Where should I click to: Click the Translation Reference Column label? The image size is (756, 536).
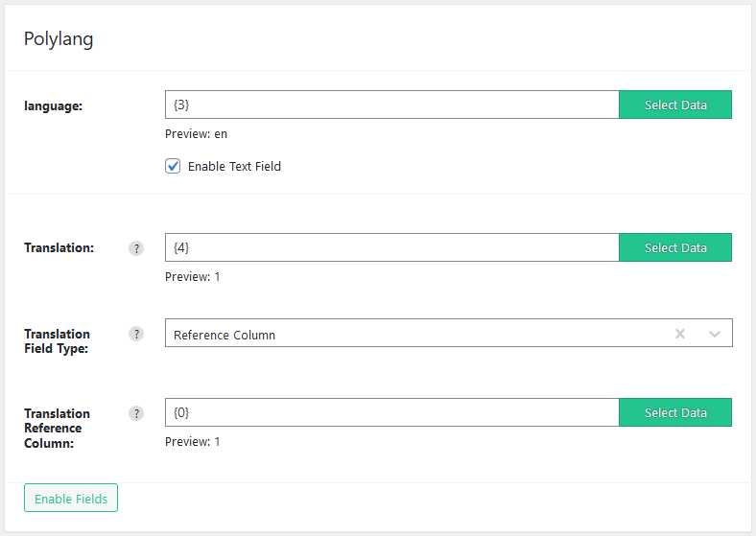[x=57, y=428]
